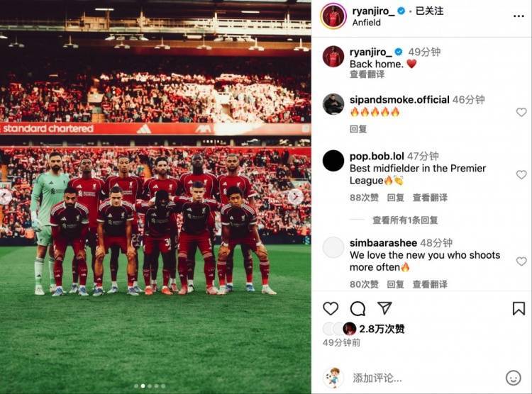Like sipandsmoke.official's comment

coord(521,112)
